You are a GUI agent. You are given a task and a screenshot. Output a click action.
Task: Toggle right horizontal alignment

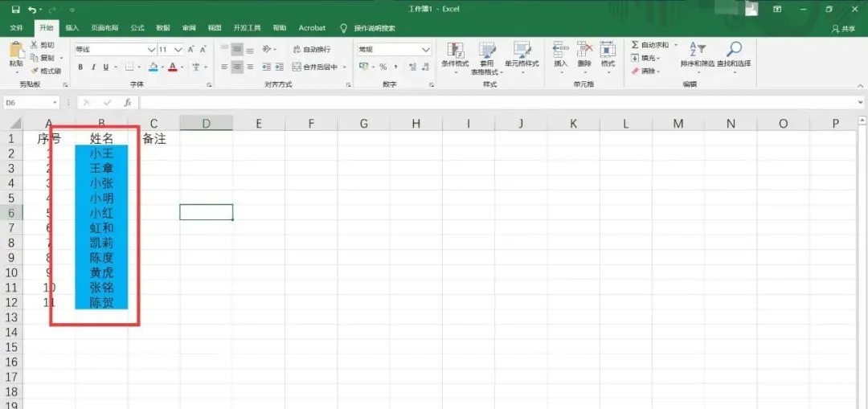tap(250, 67)
